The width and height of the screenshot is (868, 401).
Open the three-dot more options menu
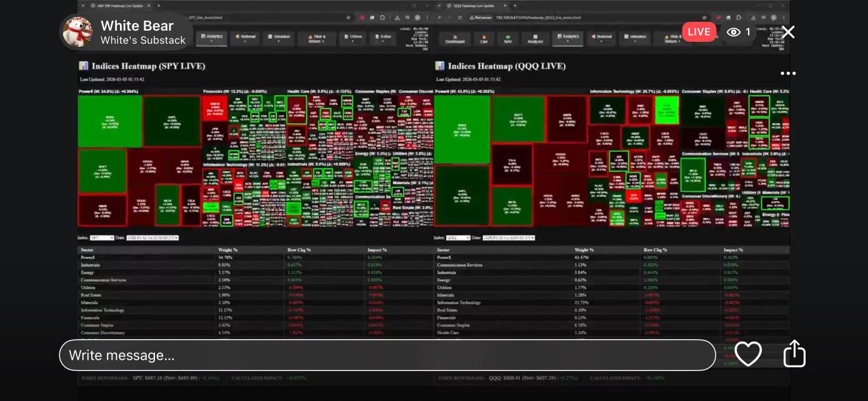(788, 73)
